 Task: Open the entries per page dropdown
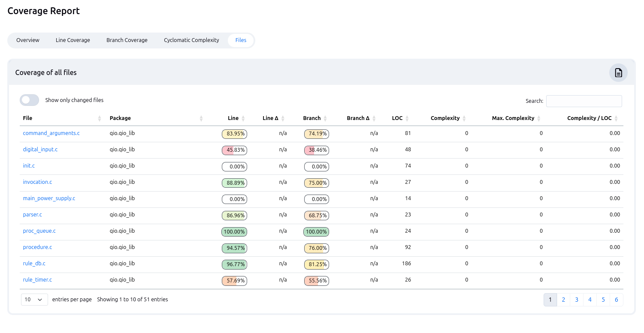click(x=34, y=300)
